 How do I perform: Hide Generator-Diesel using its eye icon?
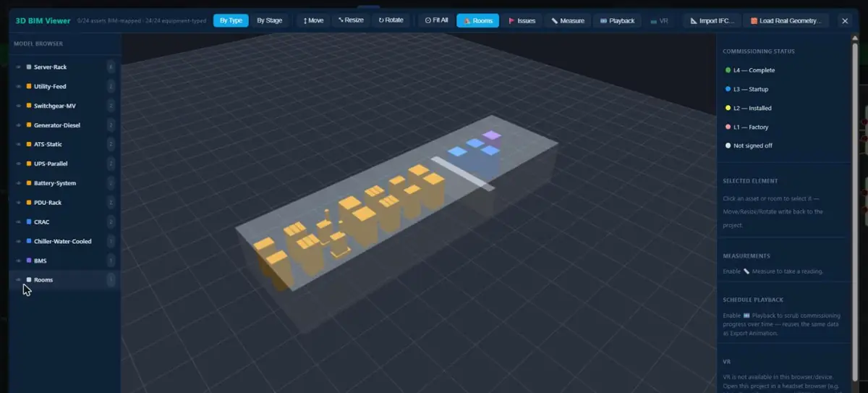tap(19, 125)
